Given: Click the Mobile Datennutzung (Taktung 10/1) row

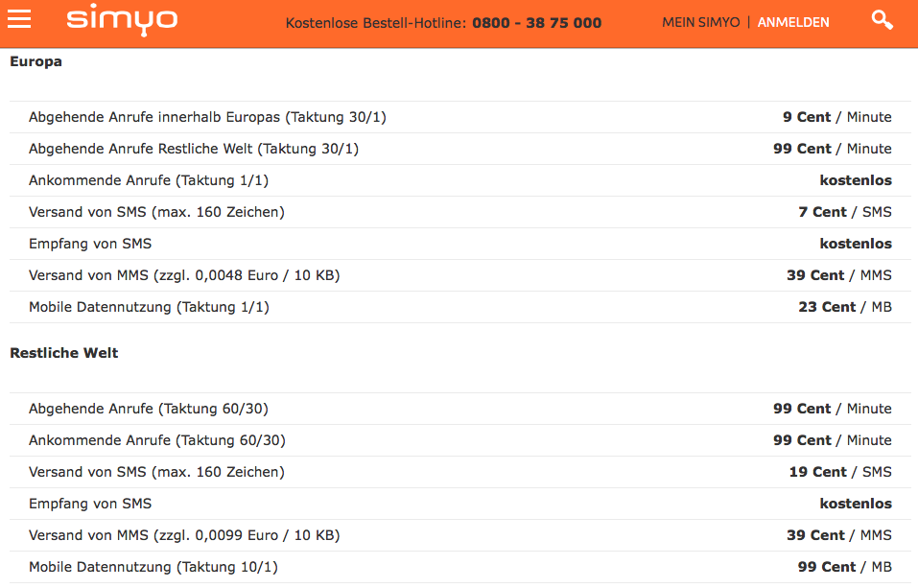Looking at the screenshot, I should point(153,567).
